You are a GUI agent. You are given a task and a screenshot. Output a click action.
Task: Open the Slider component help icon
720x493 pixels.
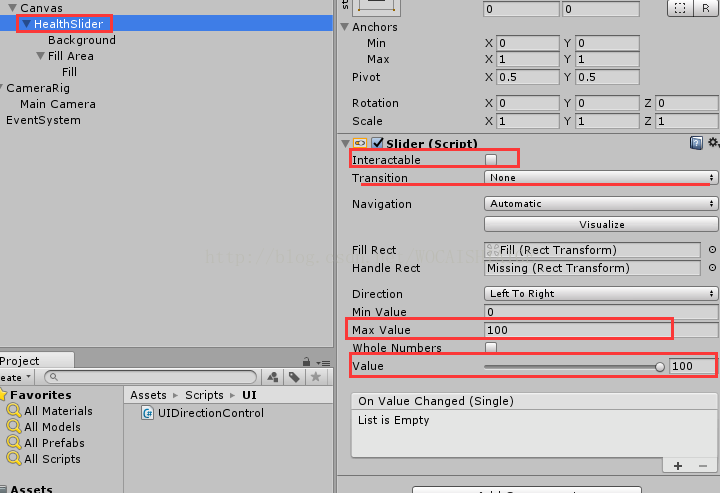pyautogui.click(x=696, y=143)
